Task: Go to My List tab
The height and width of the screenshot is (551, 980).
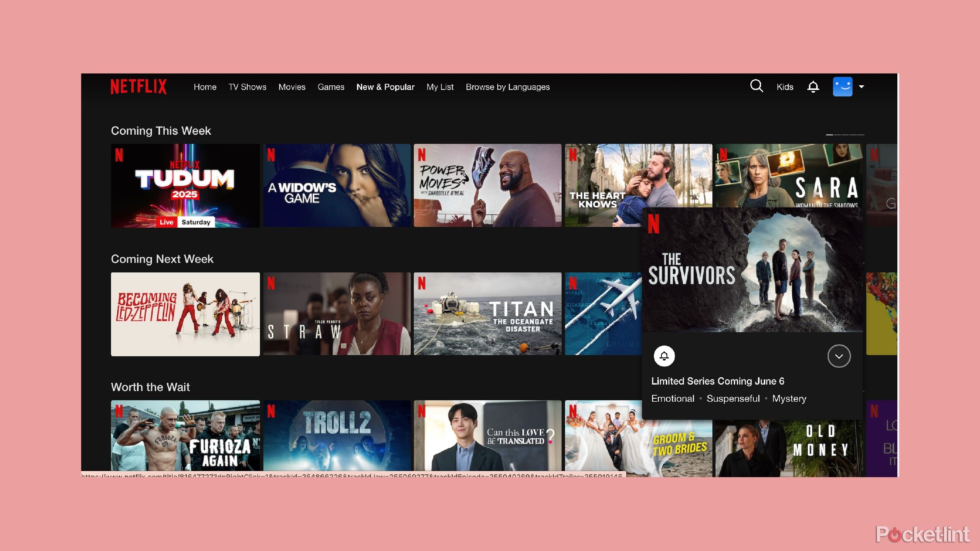Action: (x=440, y=87)
